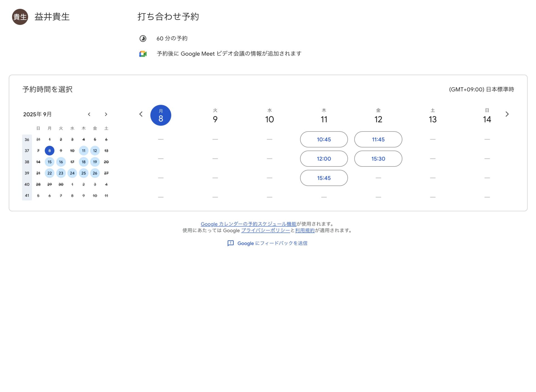The width and height of the screenshot is (536, 392).
Task: Open the 利用規約 link
Action: click(305, 230)
